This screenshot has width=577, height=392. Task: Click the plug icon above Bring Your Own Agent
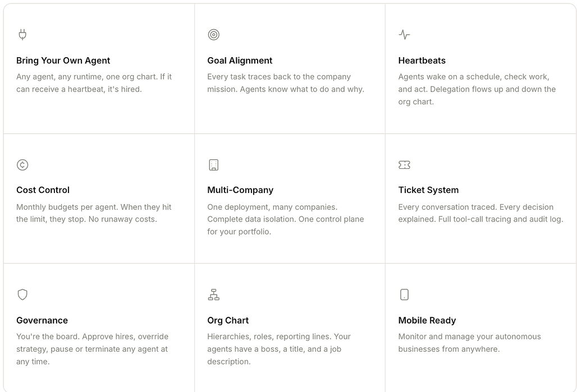pos(22,35)
